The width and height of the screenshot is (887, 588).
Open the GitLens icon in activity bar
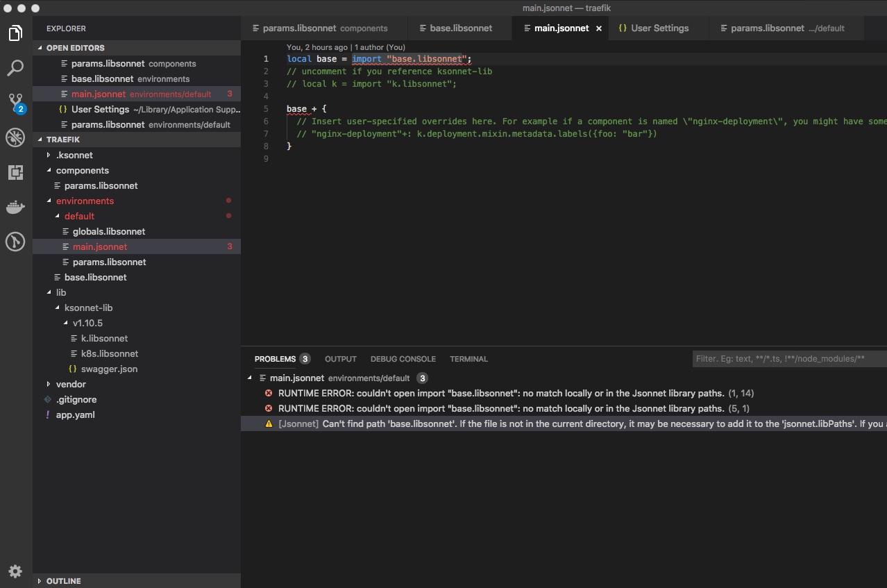click(15, 242)
